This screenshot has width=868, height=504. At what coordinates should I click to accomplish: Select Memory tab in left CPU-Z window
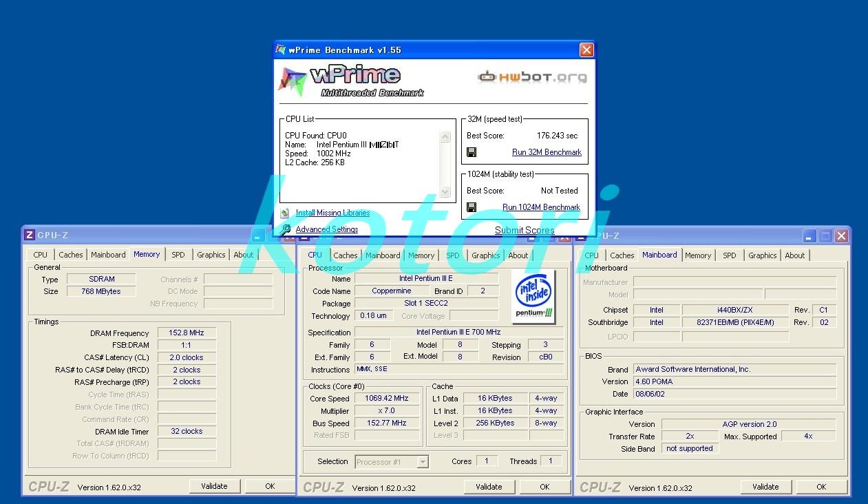(147, 254)
